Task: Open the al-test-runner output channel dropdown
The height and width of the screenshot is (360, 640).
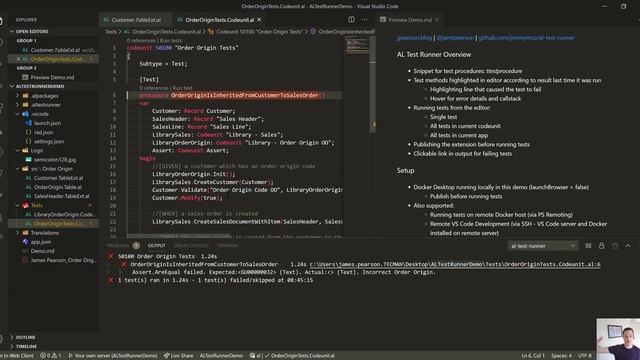Action: (x=542, y=246)
